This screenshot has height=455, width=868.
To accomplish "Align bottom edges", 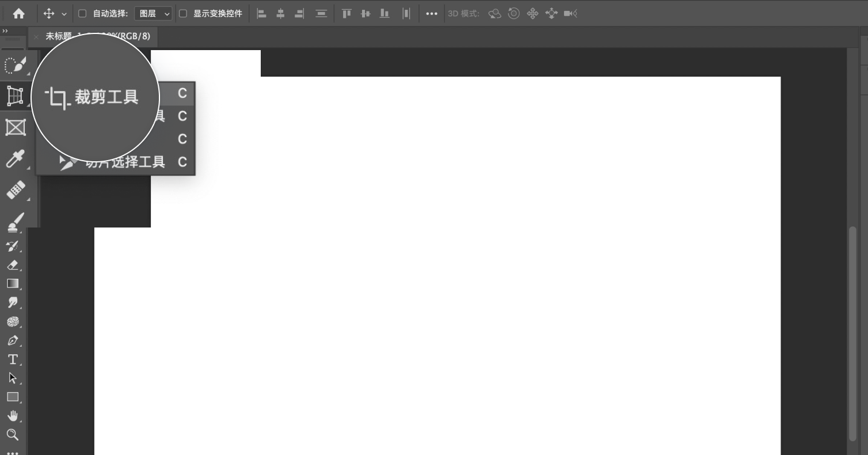I will (x=384, y=14).
